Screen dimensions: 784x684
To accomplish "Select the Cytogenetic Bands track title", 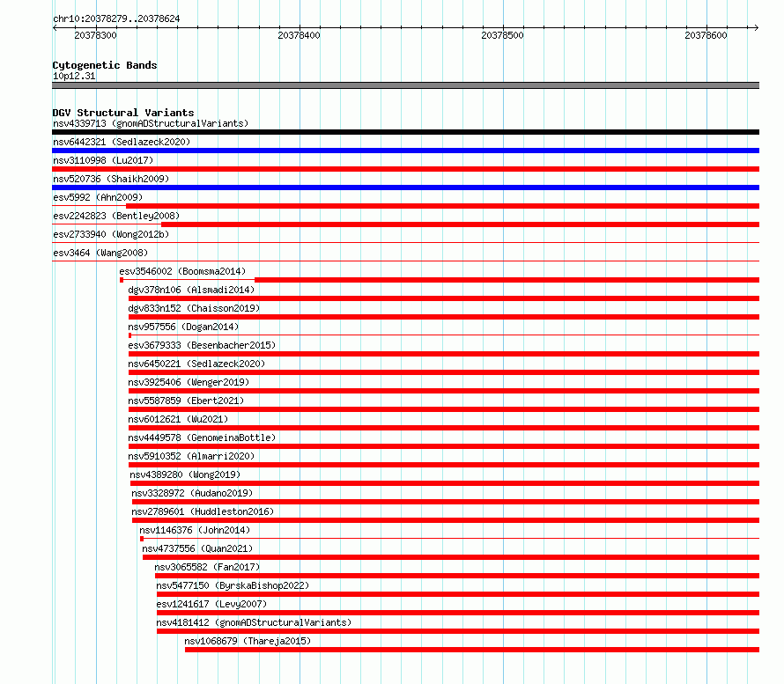I will coord(105,65).
